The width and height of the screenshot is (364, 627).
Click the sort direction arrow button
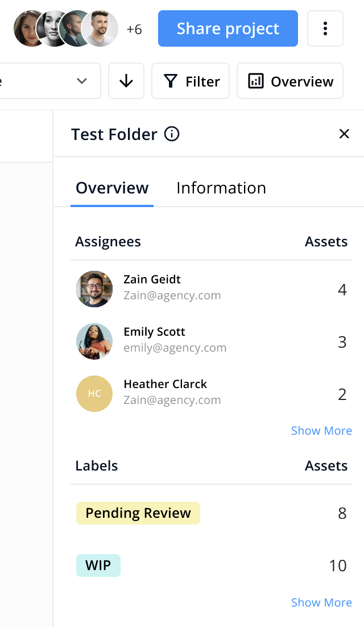point(126,81)
